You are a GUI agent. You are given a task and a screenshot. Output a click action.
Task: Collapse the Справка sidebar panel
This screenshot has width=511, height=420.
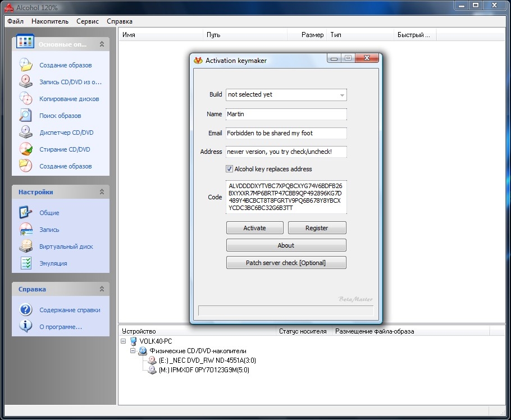pyautogui.click(x=102, y=289)
